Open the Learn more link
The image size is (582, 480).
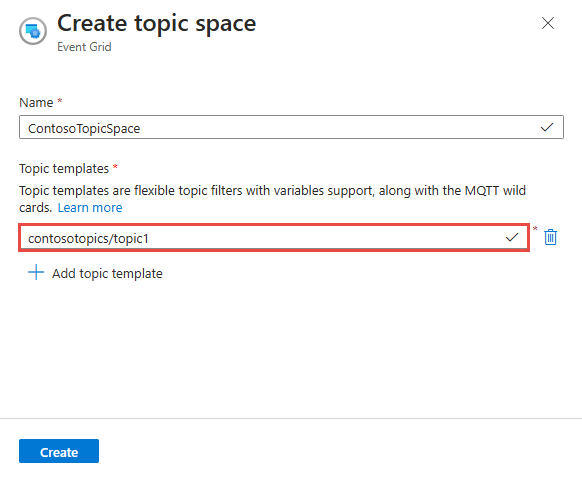pos(90,208)
